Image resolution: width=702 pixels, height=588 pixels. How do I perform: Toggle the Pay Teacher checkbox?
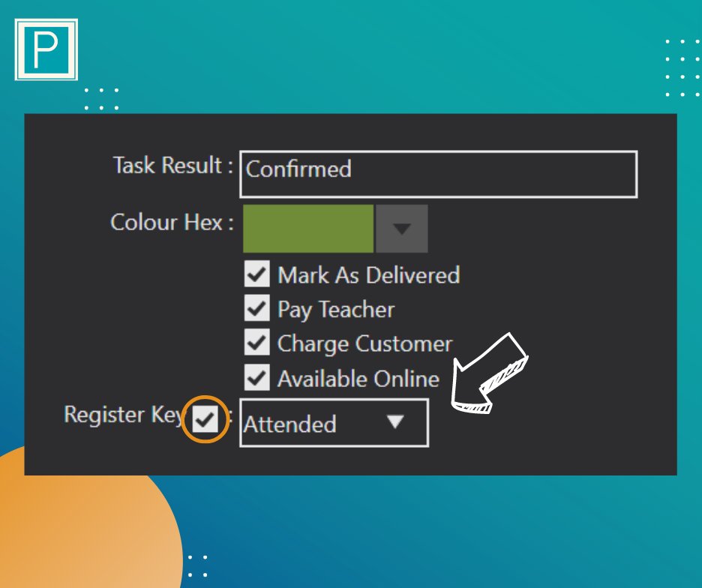(x=257, y=307)
